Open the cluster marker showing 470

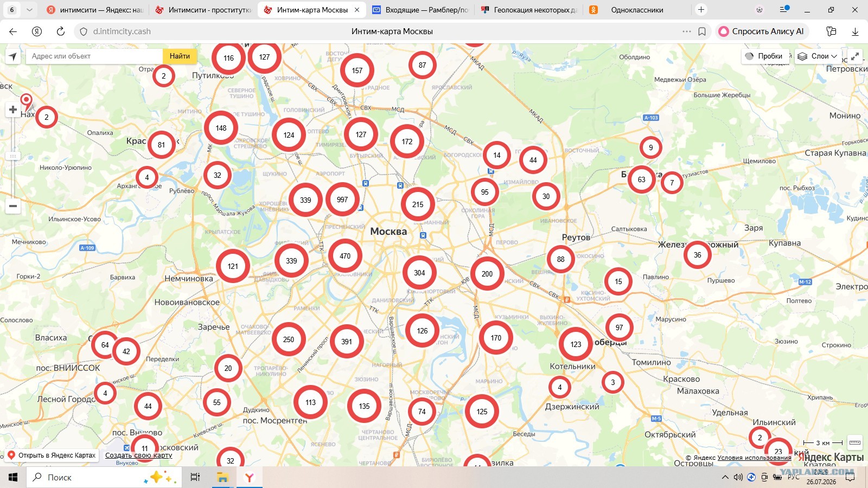click(345, 256)
